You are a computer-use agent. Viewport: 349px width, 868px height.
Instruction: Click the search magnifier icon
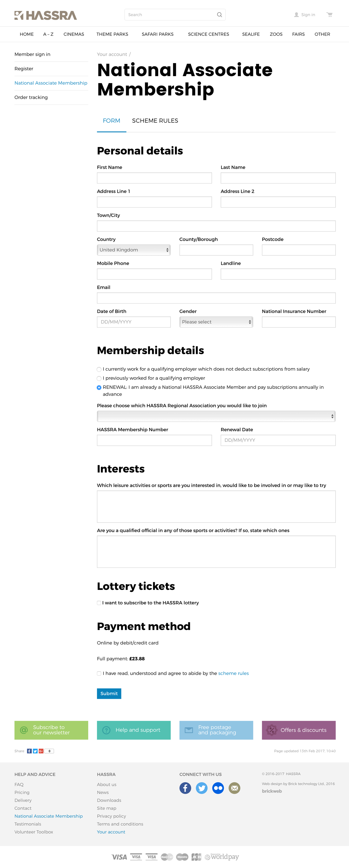[x=219, y=15]
